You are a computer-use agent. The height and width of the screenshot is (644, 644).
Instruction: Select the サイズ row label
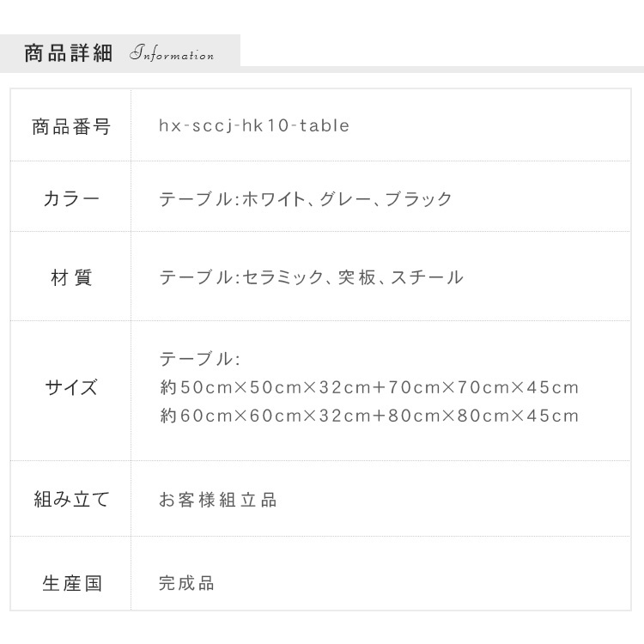(x=71, y=388)
